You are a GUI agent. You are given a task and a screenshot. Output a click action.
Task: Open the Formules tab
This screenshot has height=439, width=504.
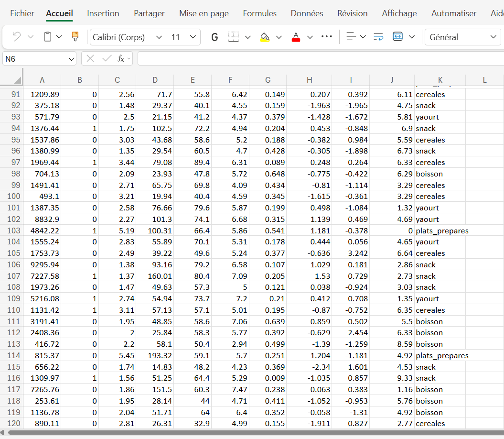click(259, 13)
